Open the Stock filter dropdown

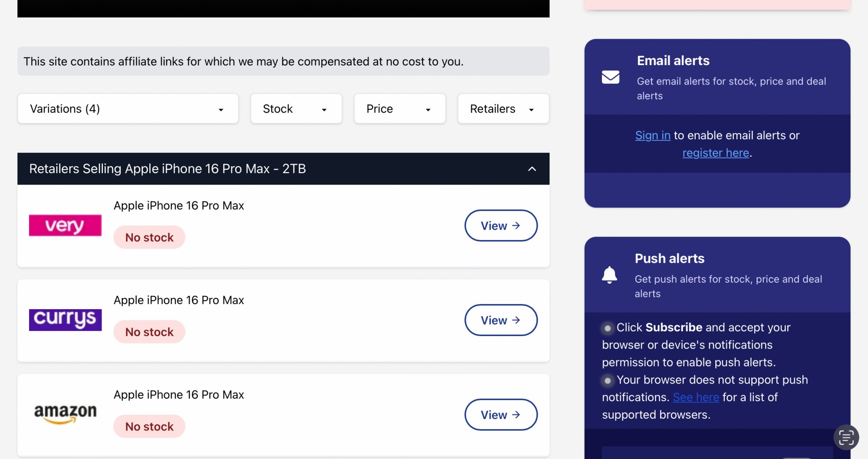click(296, 109)
